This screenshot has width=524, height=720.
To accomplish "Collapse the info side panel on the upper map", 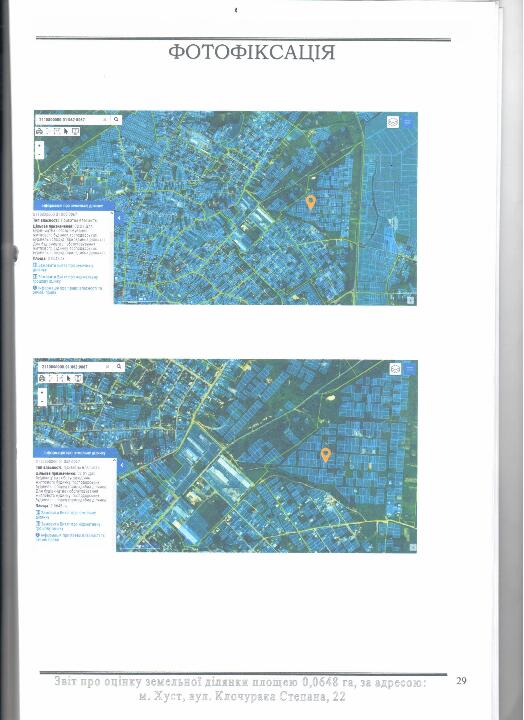I will (x=118, y=219).
